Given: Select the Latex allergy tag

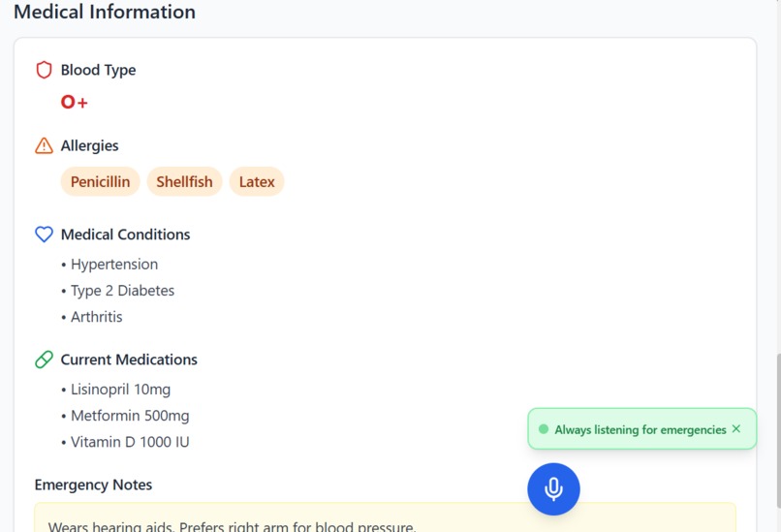Looking at the screenshot, I should [x=257, y=181].
